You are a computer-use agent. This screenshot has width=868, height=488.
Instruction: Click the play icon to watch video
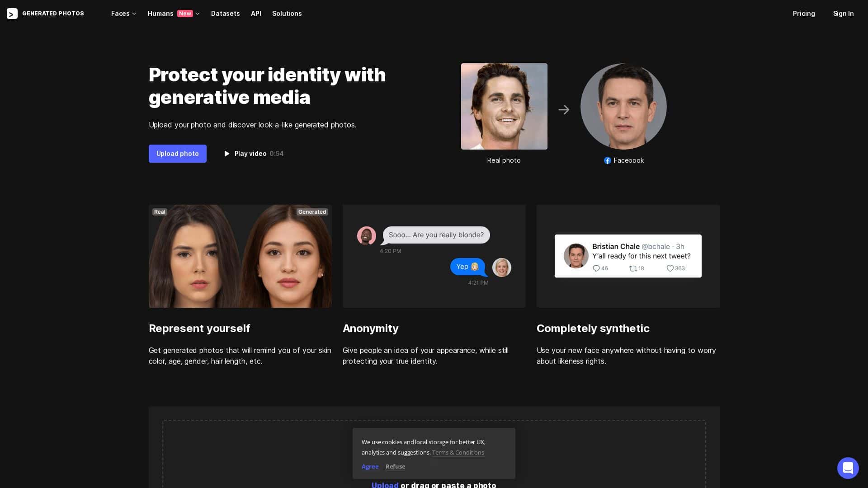click(x=227, y=154)
